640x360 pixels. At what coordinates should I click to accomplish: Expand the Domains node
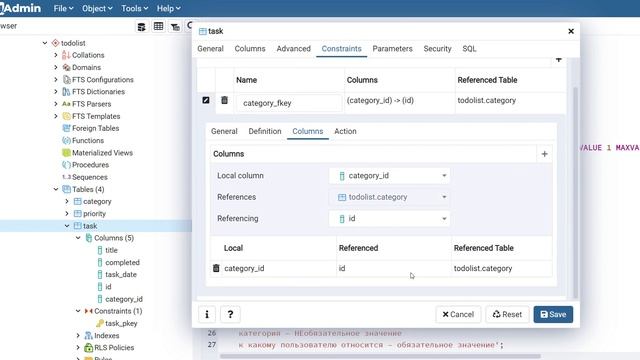point(56,67)
